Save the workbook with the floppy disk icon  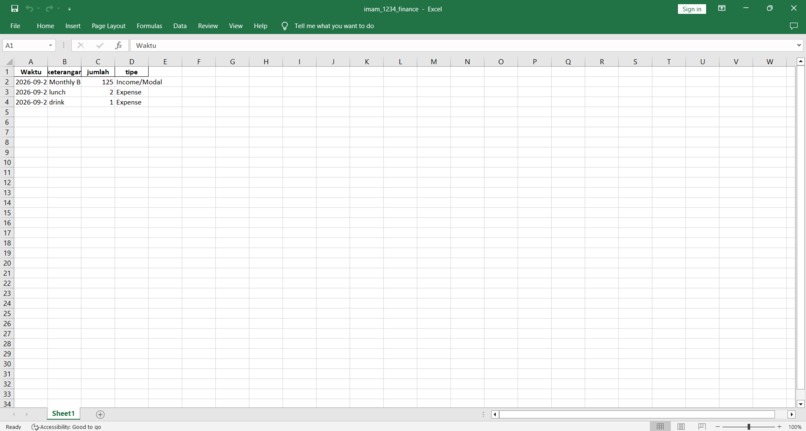14,9
